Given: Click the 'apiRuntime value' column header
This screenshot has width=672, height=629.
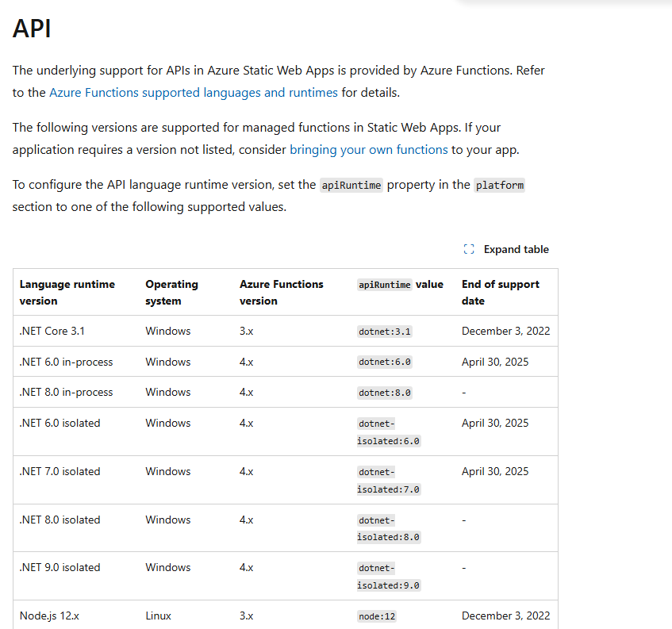Looking at the screenshot, I should pos(401,285).
